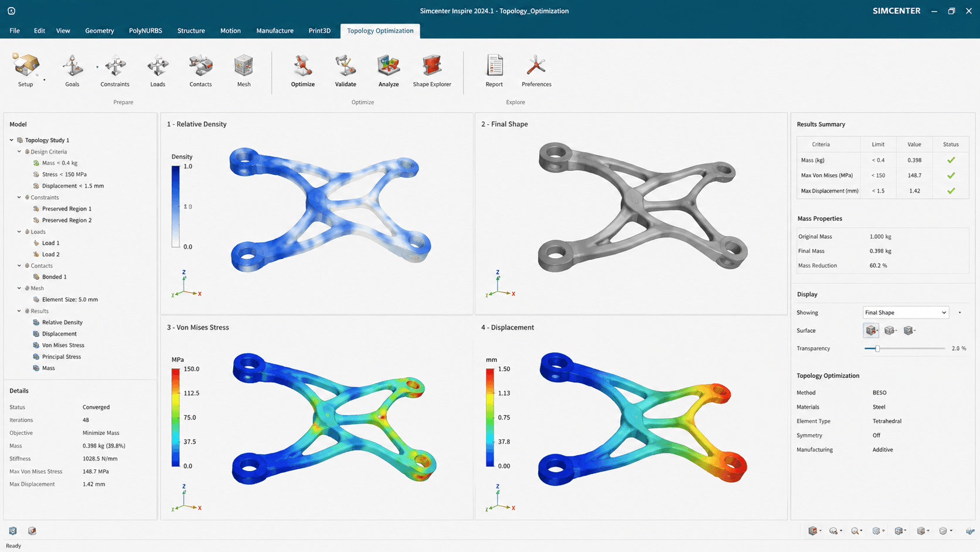Viewport: 980px width, 552px height.
Task: Click the Element Size: 5.0 mm entry
Action: click(70, 299)
